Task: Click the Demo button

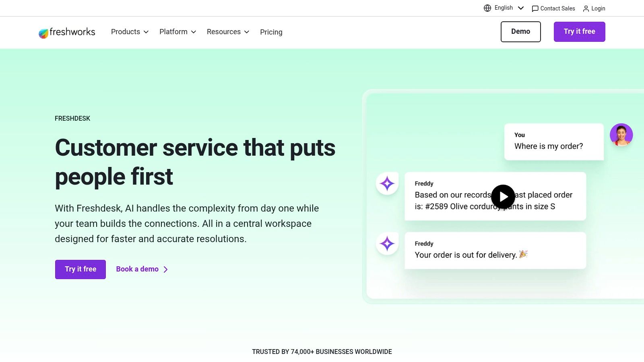Action: click(520, 31)
